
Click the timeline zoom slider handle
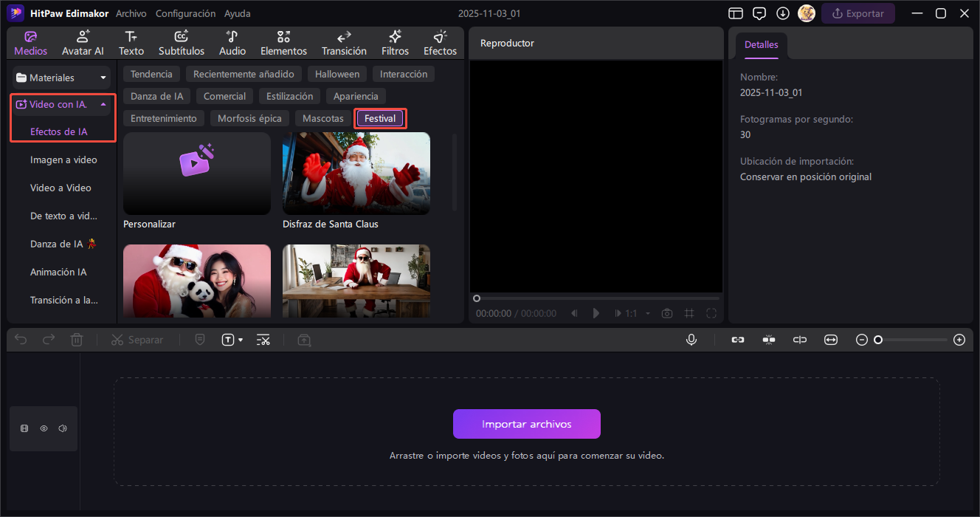coord(878,340)
